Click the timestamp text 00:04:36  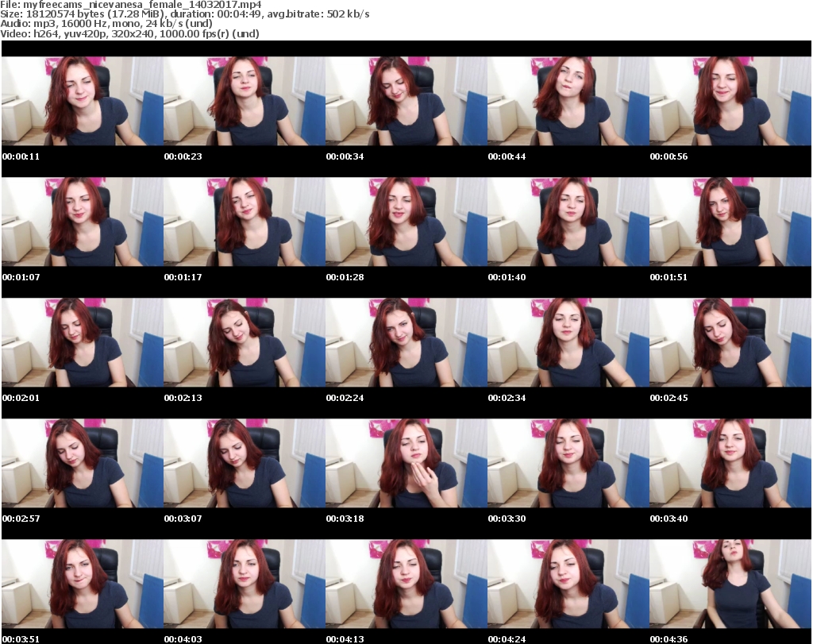coord(669,639)
